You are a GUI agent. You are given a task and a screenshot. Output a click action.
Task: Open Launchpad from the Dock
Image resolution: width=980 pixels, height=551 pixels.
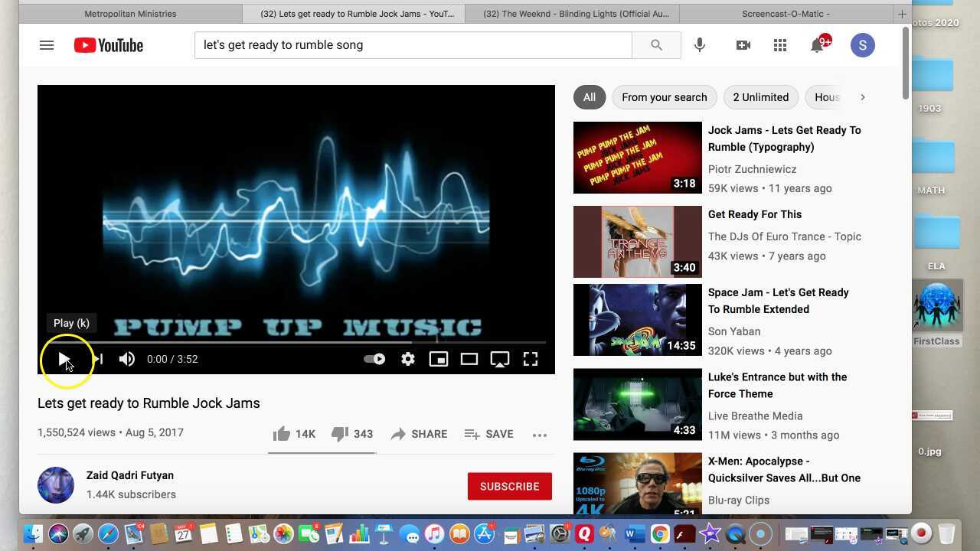[83, 533]
